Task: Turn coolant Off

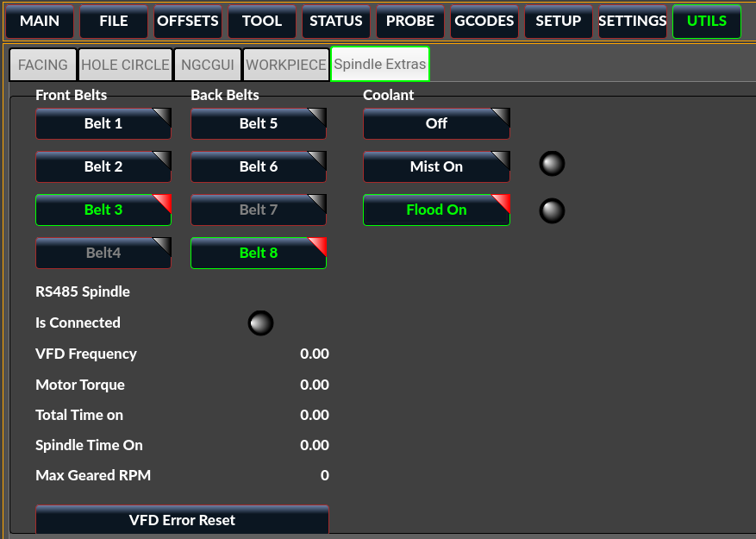Action: click(x=436, y=123)
